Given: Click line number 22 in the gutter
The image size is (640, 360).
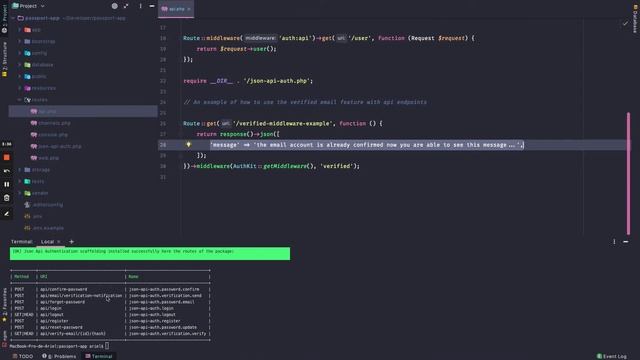Looking at the screenshot, I should pyautogui.click(x=163, y=81).
